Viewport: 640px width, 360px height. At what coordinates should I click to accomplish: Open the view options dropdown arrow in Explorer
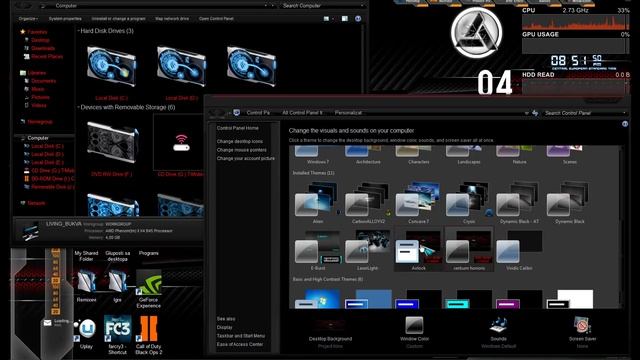click(x=333, y=19)
